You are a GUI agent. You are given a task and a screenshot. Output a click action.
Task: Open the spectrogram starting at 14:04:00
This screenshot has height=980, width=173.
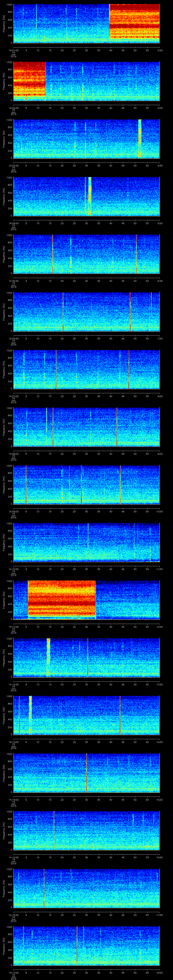(x=86, y=196)
